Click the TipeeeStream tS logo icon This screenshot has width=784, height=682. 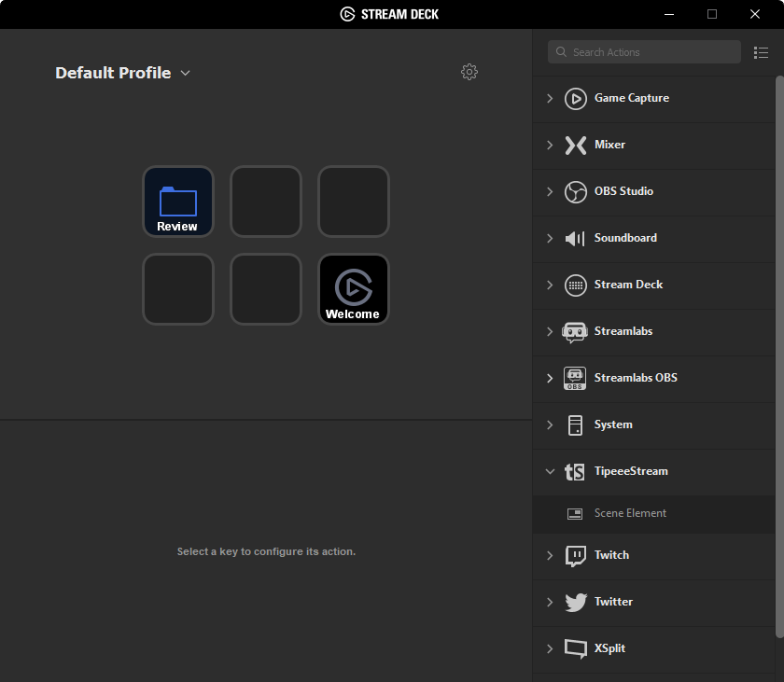575,472
